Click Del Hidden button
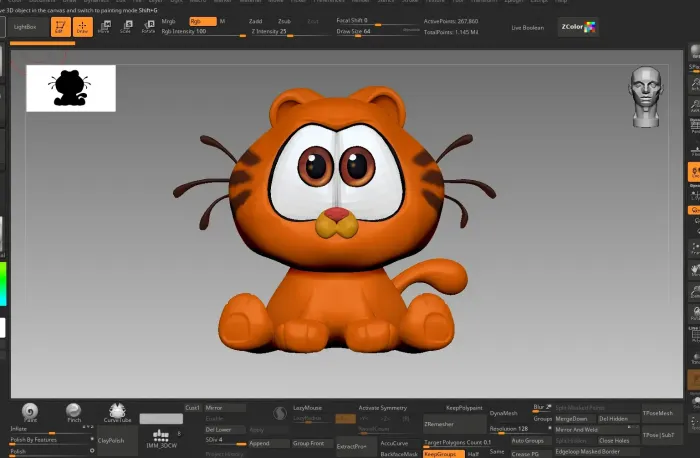 pos(619,419)
